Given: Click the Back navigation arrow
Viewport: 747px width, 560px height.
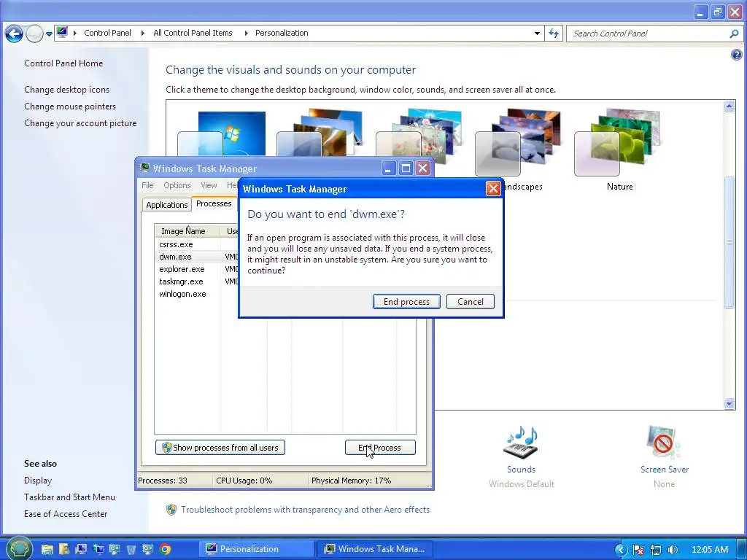Looking at the screenshot, I should pyautogui.click(x=15, y=34).
